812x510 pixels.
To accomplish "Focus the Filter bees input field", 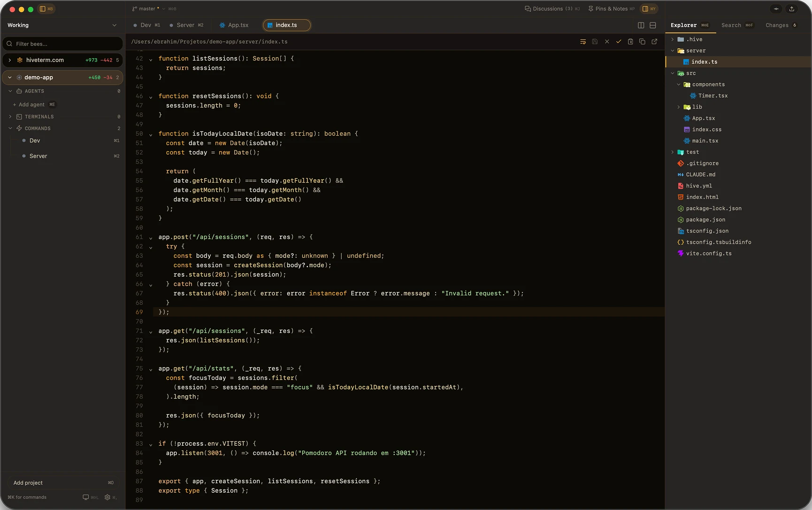I will coord(63,44).
